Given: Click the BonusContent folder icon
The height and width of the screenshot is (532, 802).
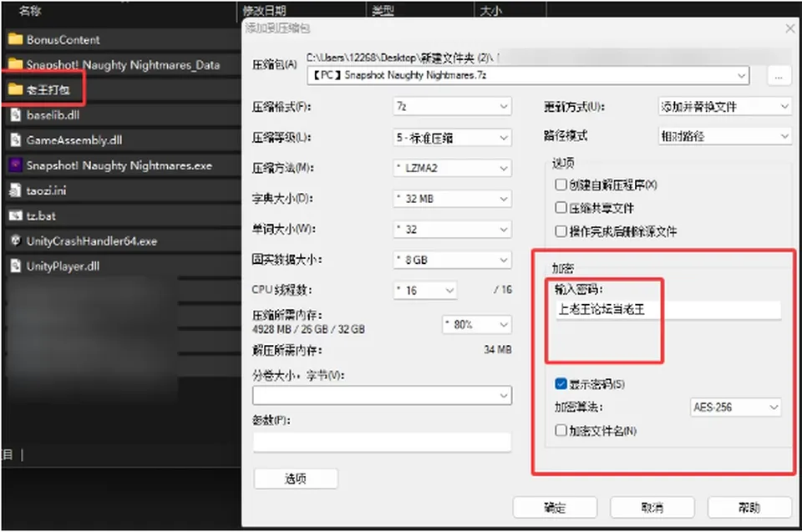Looking at the screenshot, I should point(15,39).
